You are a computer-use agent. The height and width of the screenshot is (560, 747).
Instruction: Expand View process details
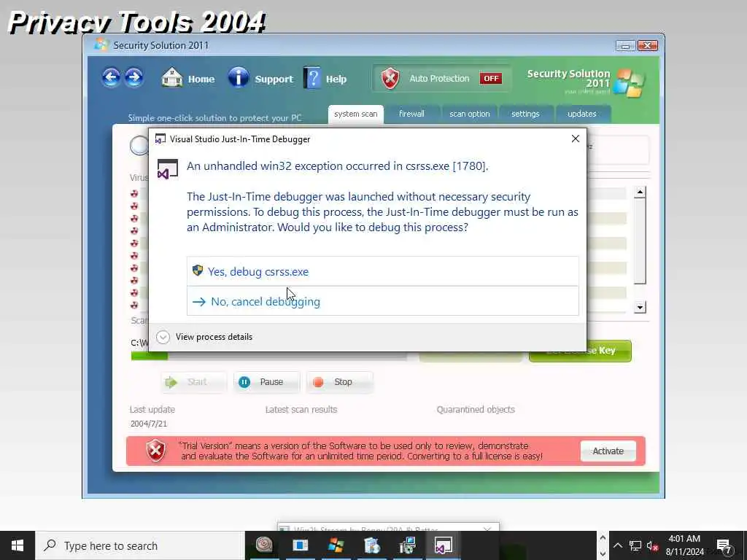[204, 337]
